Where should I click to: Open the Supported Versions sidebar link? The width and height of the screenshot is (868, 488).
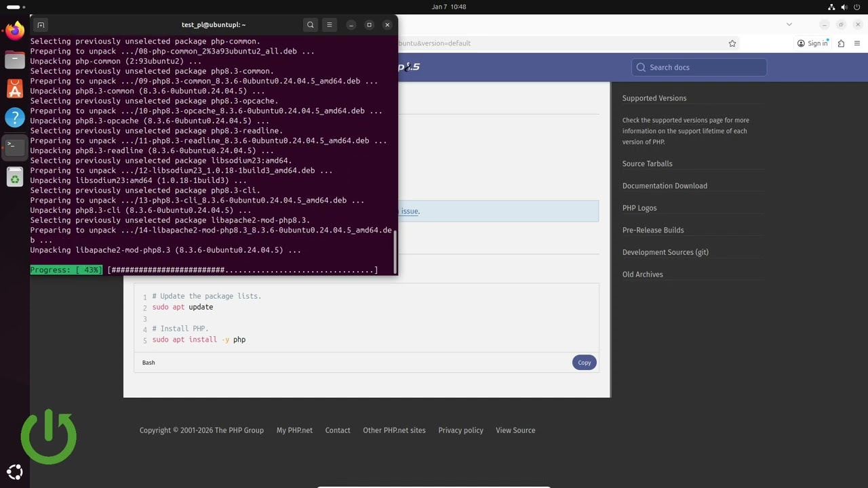[654, 98]
